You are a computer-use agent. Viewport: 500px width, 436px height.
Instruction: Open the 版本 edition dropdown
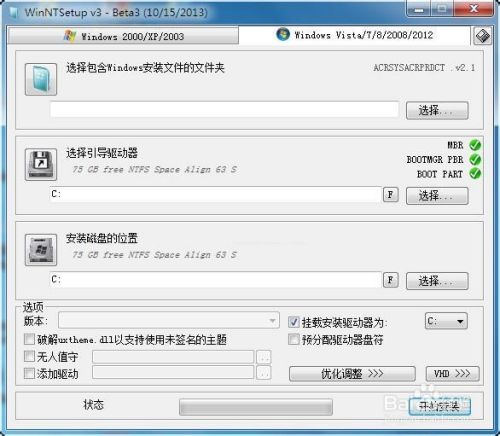169,321
